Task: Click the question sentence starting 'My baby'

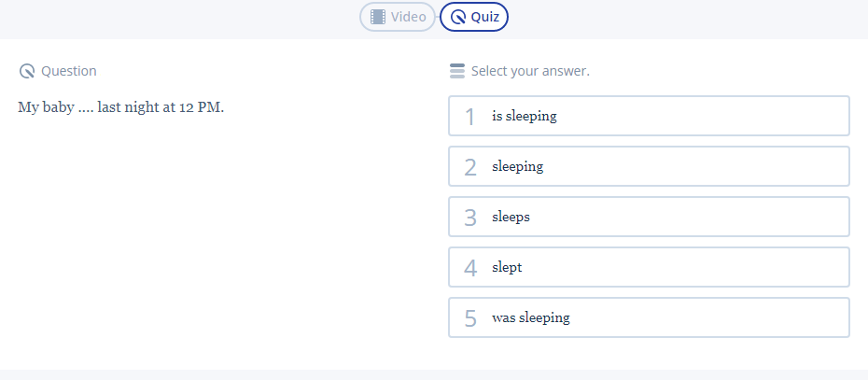Action: [x=120, y=106]
